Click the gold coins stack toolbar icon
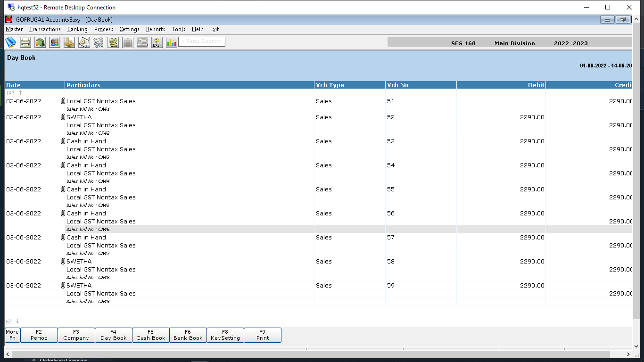Image resolution: width=644 pixels, height=362 pixels. pyautogui.click(x=69, y=42)
